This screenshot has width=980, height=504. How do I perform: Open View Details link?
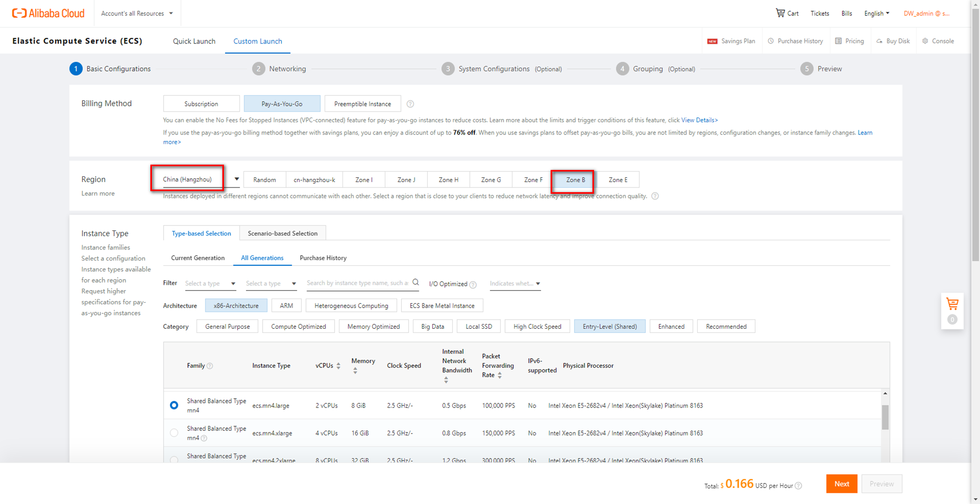699,120
